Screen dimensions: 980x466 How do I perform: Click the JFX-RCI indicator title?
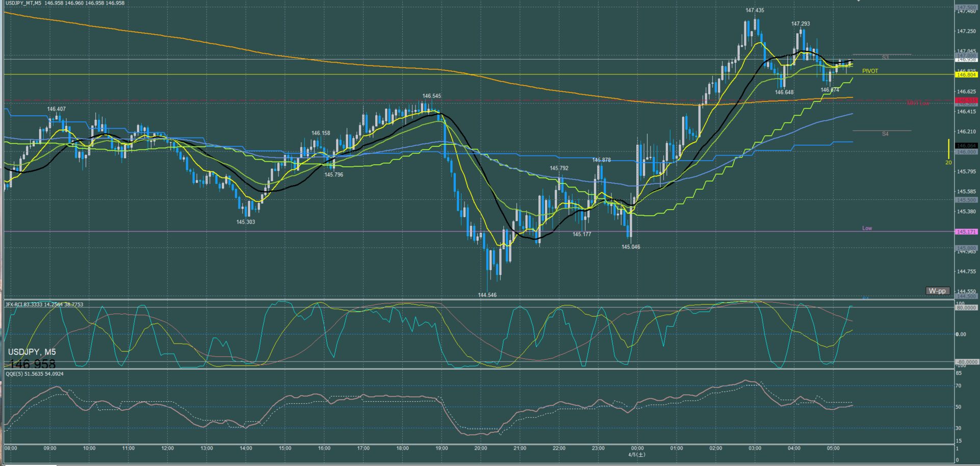tap(44, 304)
